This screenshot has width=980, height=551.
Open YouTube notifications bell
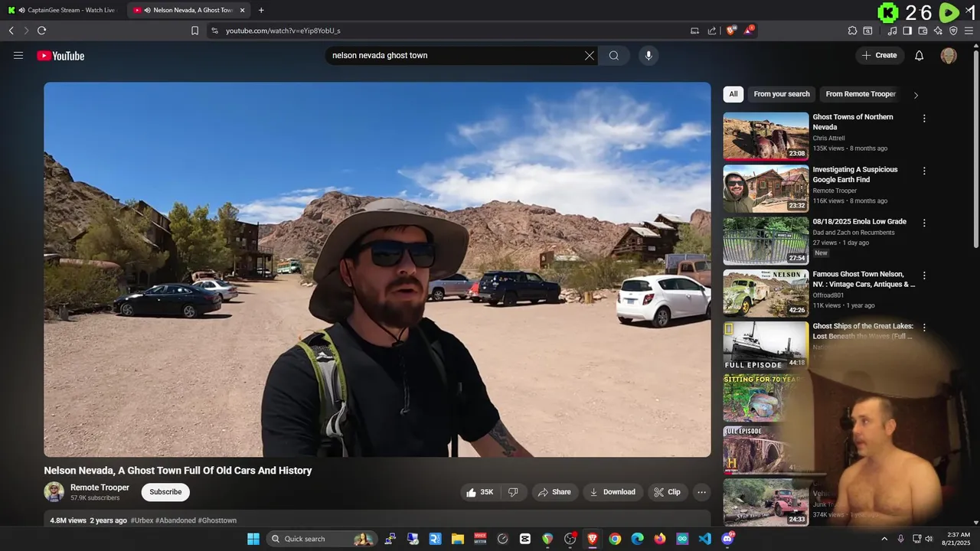coord(920,55)
